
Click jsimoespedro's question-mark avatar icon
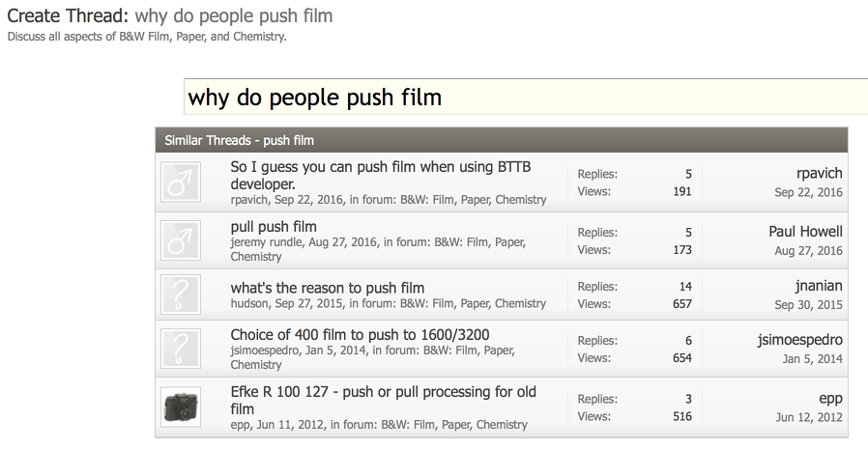pos(181,349)
